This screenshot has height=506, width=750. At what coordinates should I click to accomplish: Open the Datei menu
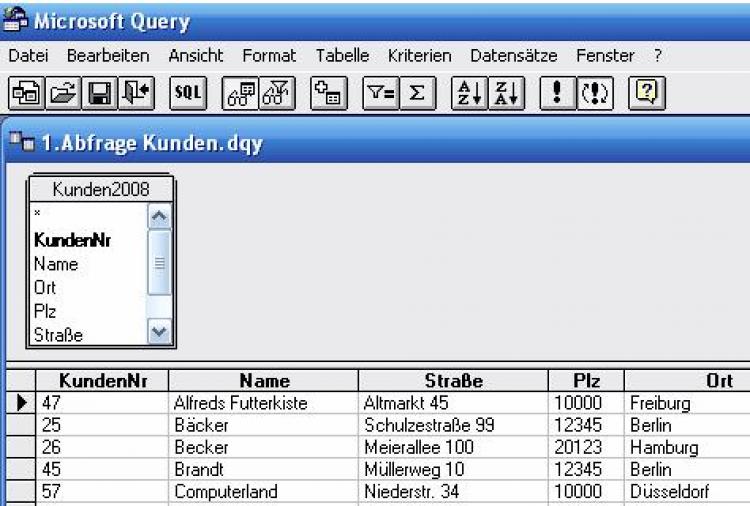coord(27,56)
